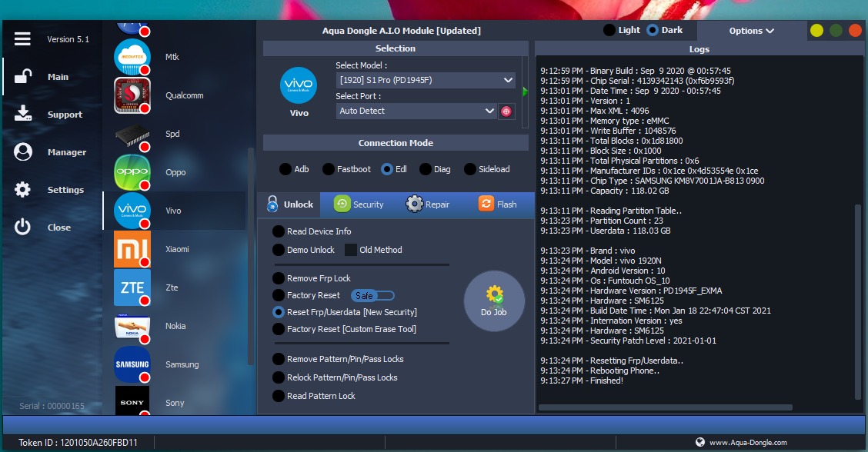Select Reset Frp/Userdata [New Security]

coord(345,312)
